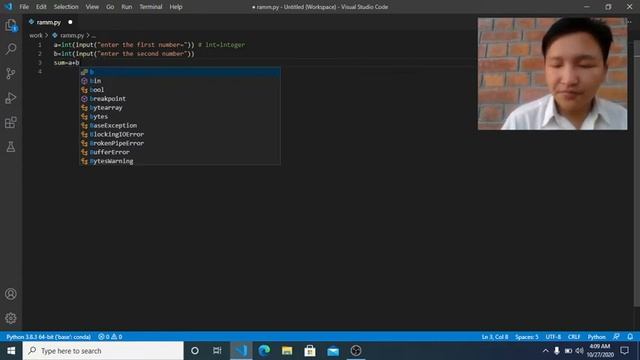Open the Edit menu
The image size is (640, 360).
[x=41, y=7]
